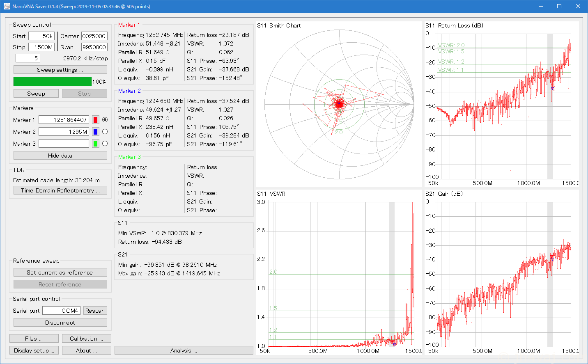Start a new sweep with the Sweep button
588x364 pixels.
click(x=36, y=94)
